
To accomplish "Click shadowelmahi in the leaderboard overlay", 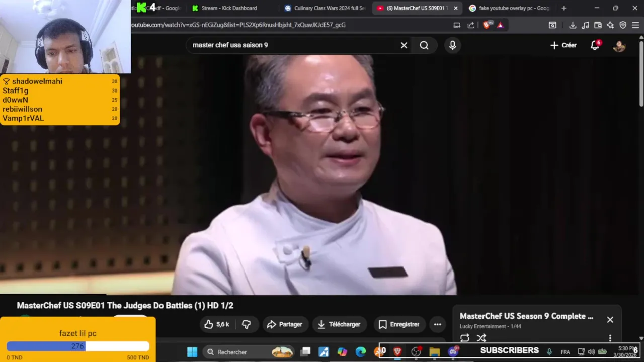I will (37, 81).
